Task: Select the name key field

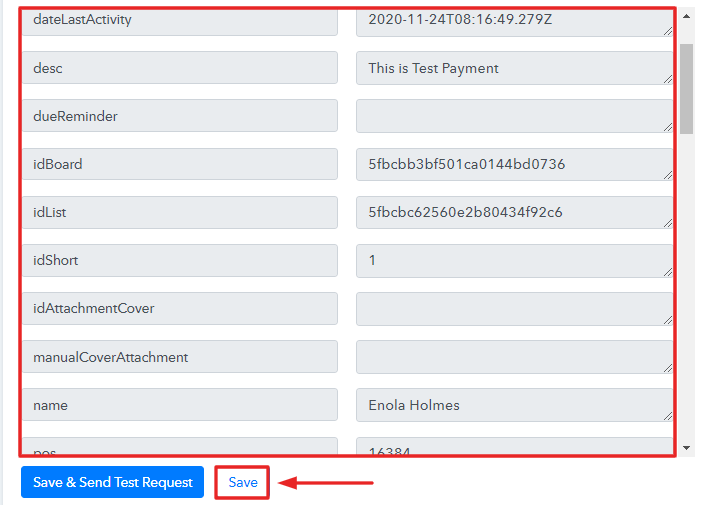Action: [x=180, y=405]
